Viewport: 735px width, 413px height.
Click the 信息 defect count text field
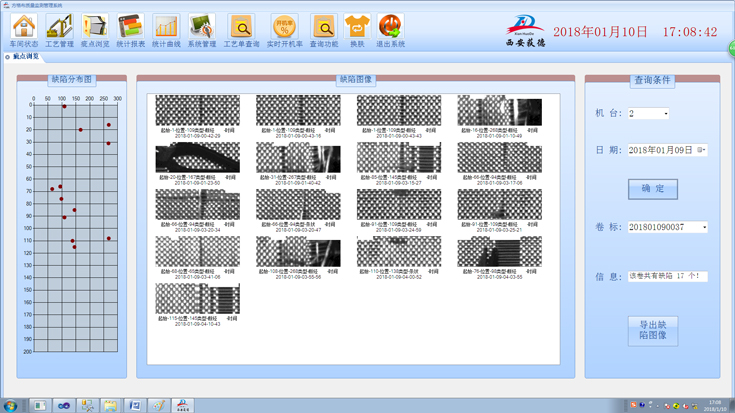(667, 276)
